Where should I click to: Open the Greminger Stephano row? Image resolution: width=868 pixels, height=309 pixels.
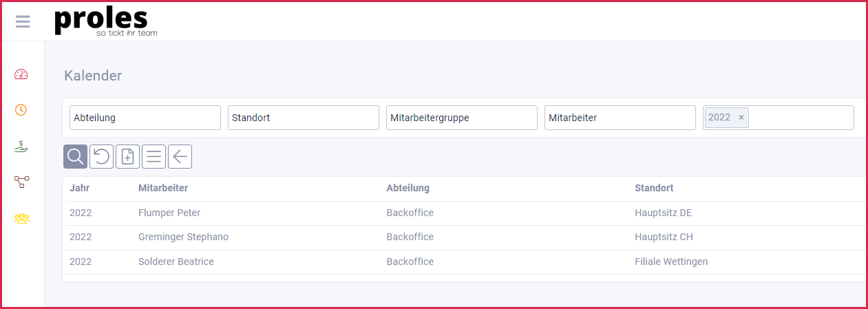[183, 237]
